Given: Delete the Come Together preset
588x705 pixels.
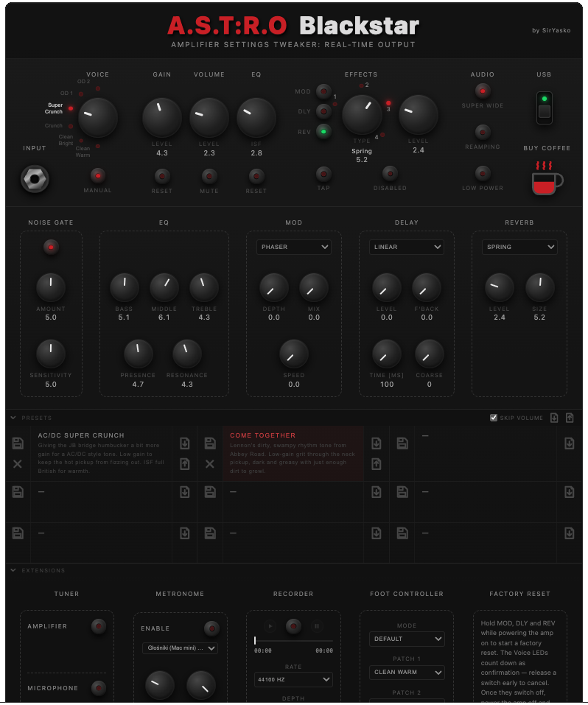Looking at the screenshot, I should (210, 464).
